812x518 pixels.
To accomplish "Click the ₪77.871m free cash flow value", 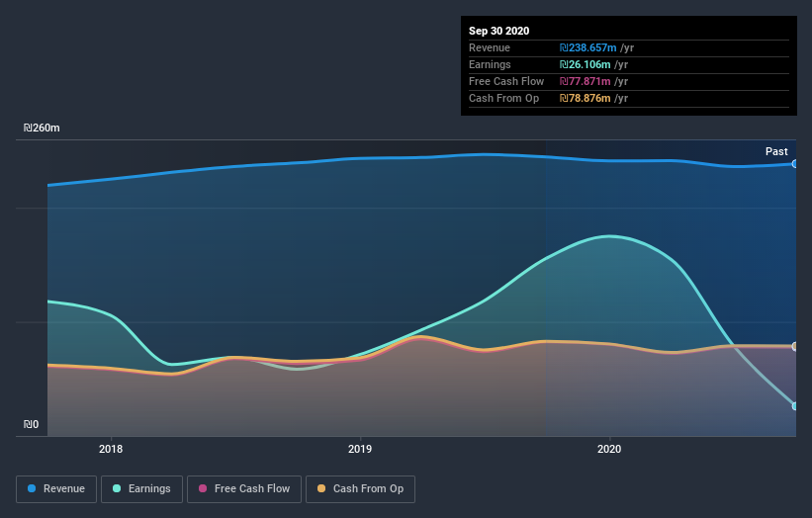I will click(585, 81).
